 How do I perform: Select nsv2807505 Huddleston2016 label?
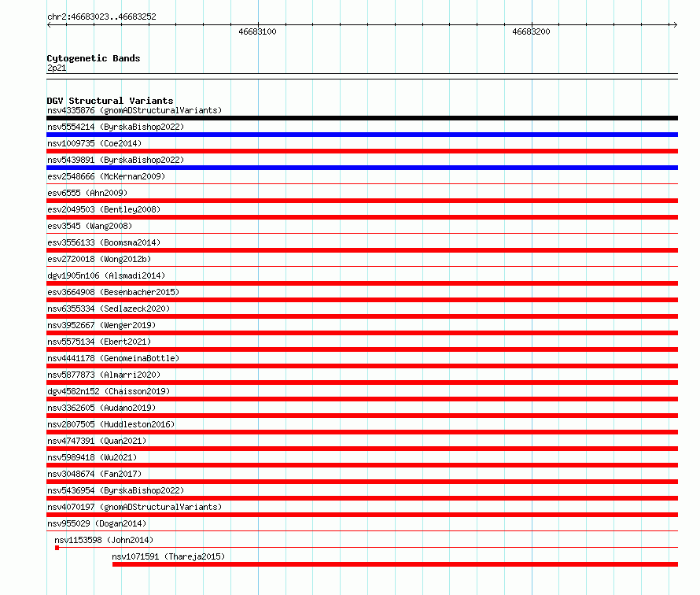coord(111,424)
